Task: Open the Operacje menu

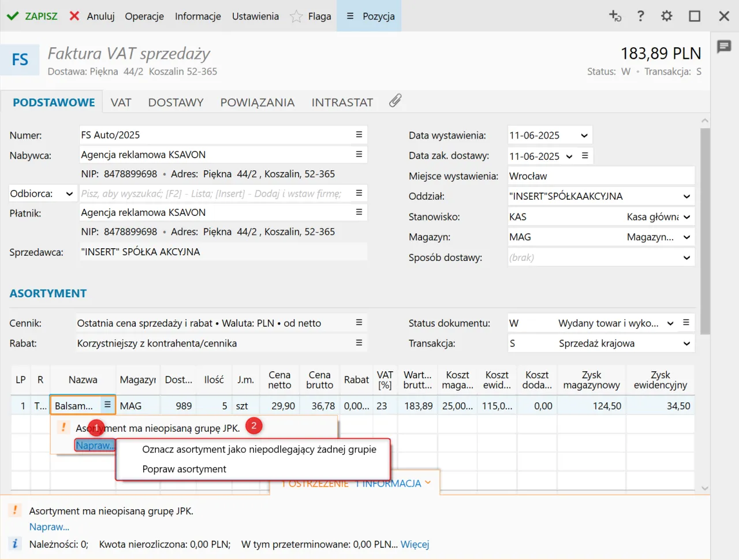Action: pyautogui.click(x=144, y=16)
